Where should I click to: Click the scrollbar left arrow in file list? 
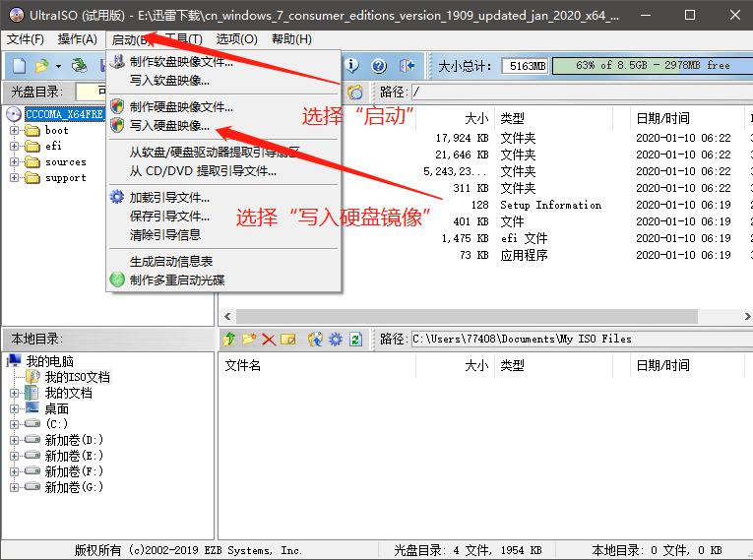227,317
